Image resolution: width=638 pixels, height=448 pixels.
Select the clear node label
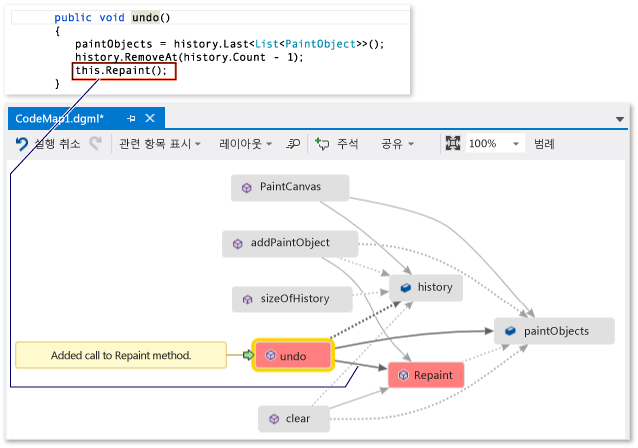[297, 418]
